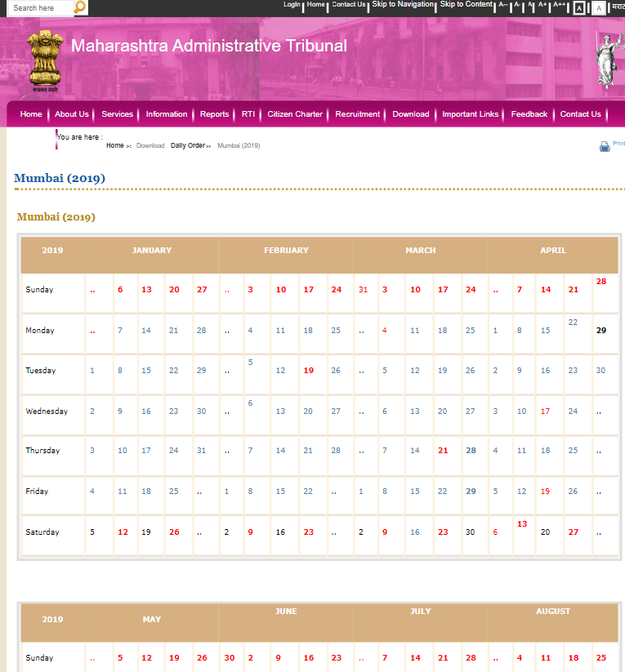
Task: Select the dark high-contrast theme icon
Action: pos(579,8)
